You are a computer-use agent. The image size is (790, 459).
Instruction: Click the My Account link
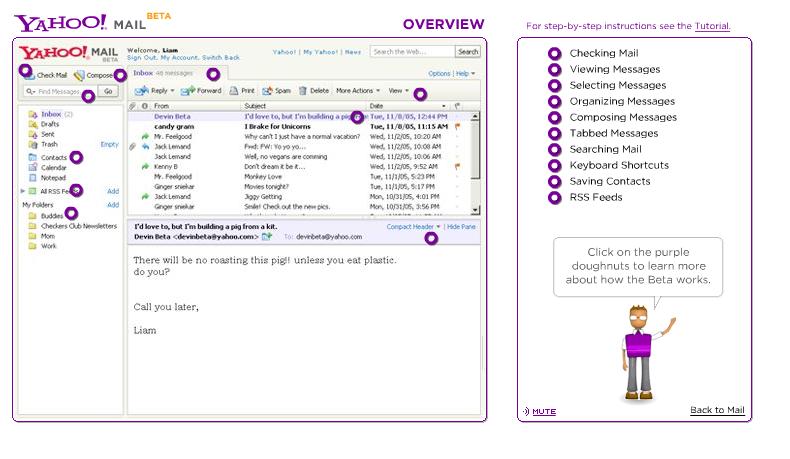pyautogui.click(x=179, y=58)
